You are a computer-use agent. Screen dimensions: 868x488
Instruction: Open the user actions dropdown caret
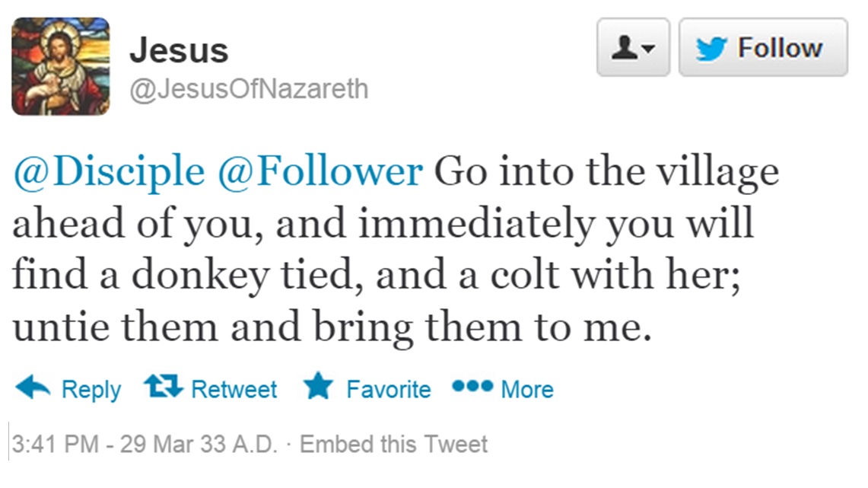tap(649, 49)
